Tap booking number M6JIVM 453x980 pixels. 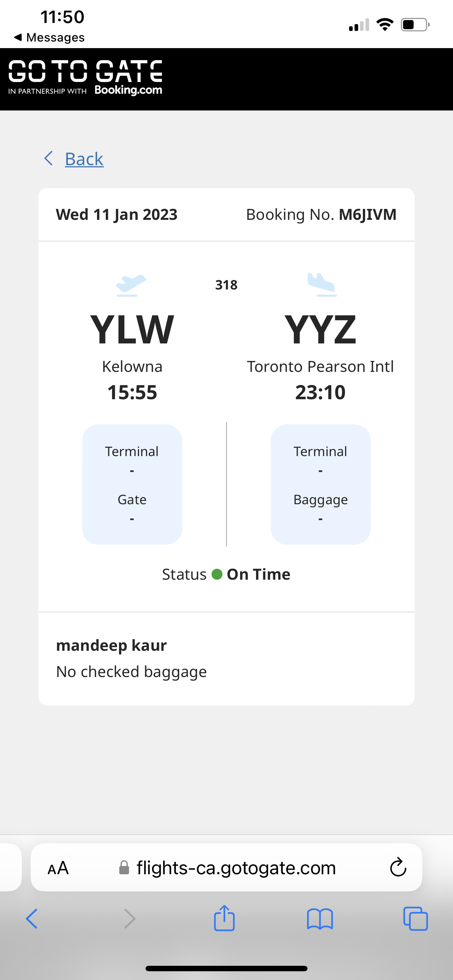tap(367, 215)
